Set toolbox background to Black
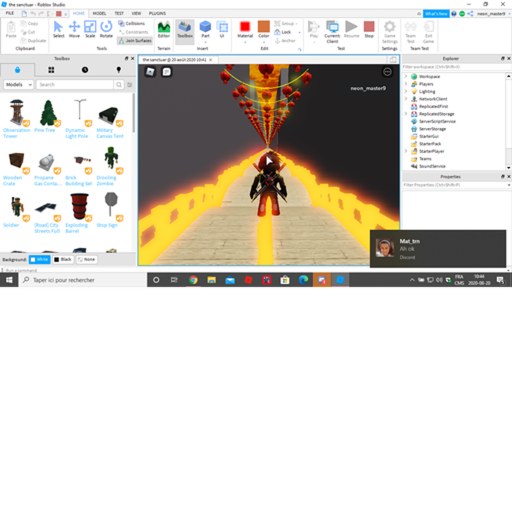 point(63,259)
